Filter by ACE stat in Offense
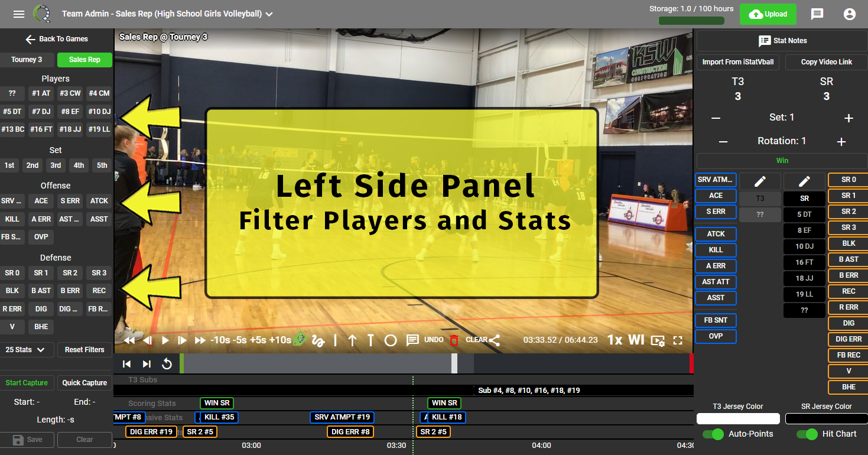The height and width of the screenshot is (455, 868). tap(41, 201)
